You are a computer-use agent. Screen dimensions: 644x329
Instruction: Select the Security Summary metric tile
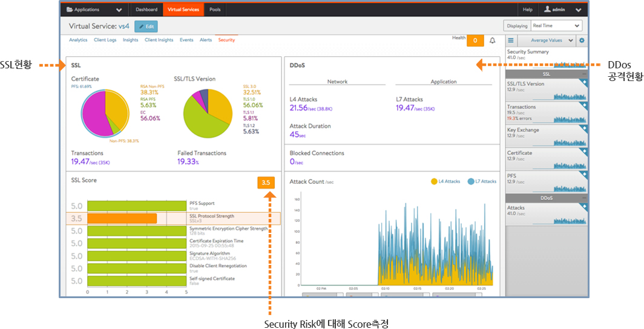547,58
